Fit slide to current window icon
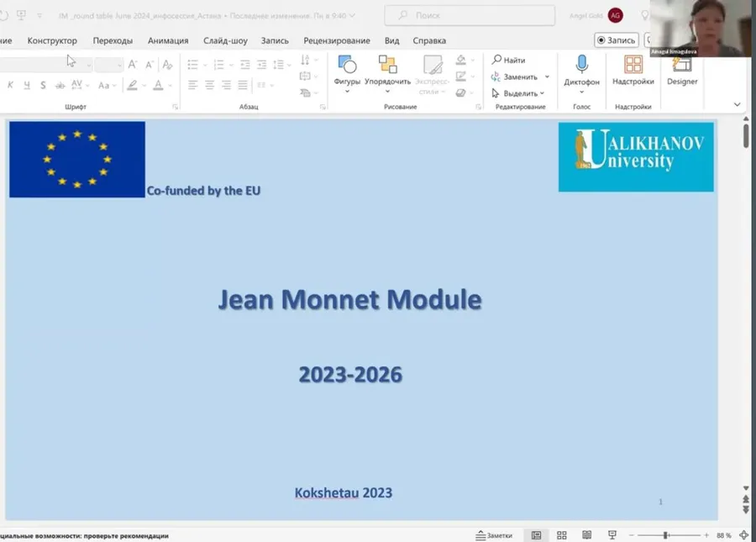 (x=743, y=535)
